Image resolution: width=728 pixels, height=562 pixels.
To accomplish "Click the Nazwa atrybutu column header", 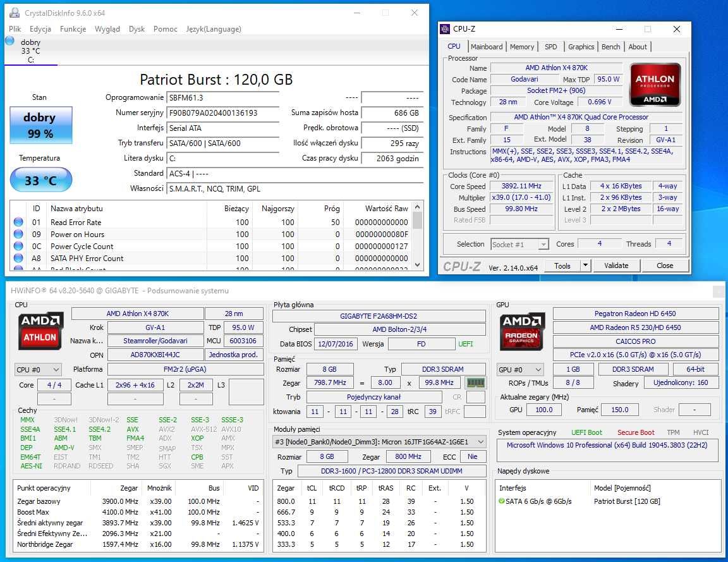I will coord(76,209).
